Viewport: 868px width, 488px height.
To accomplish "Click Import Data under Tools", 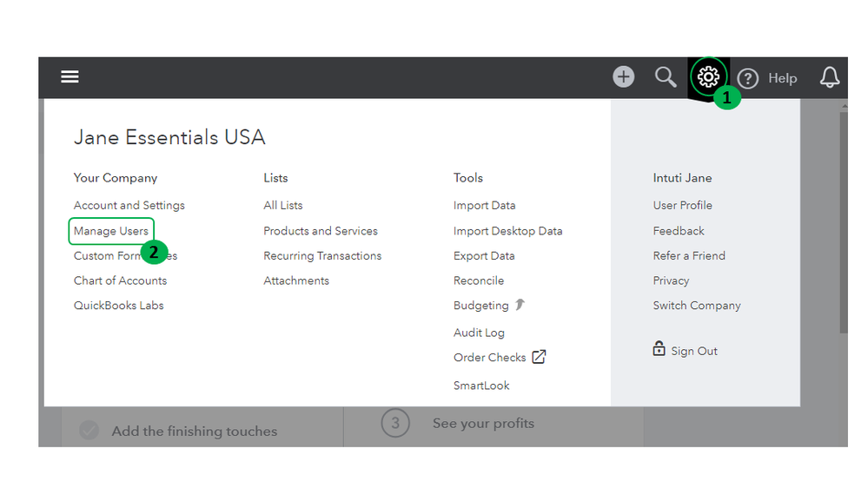I will 484,206.
